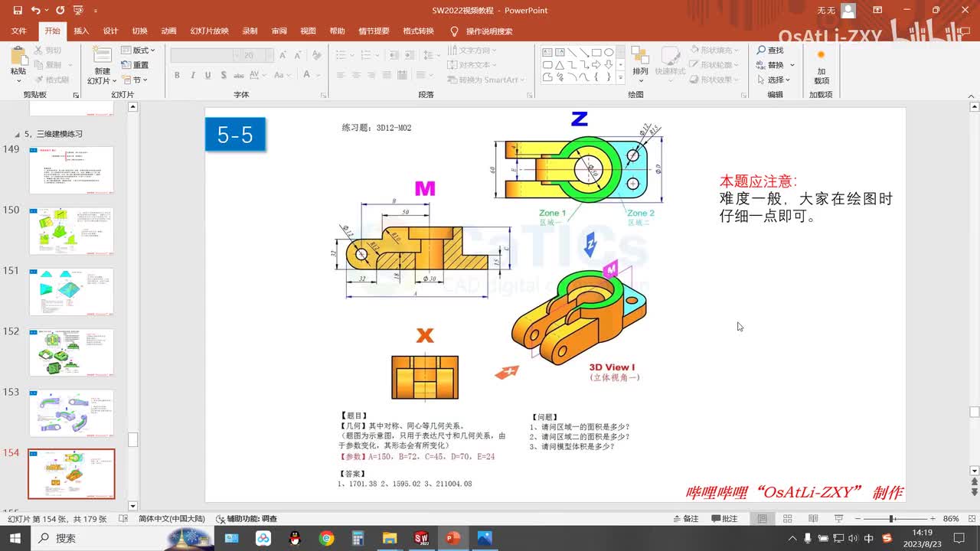Open the Animations (动画) tab
Screen dimensions: 980x551
[x=168, y=31]
